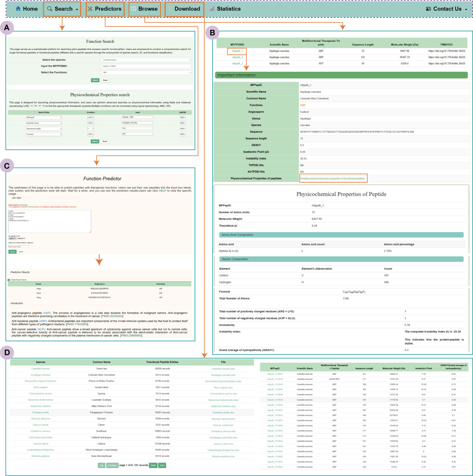Open the Lactuca sativa species link

click(x=41, y=444)
